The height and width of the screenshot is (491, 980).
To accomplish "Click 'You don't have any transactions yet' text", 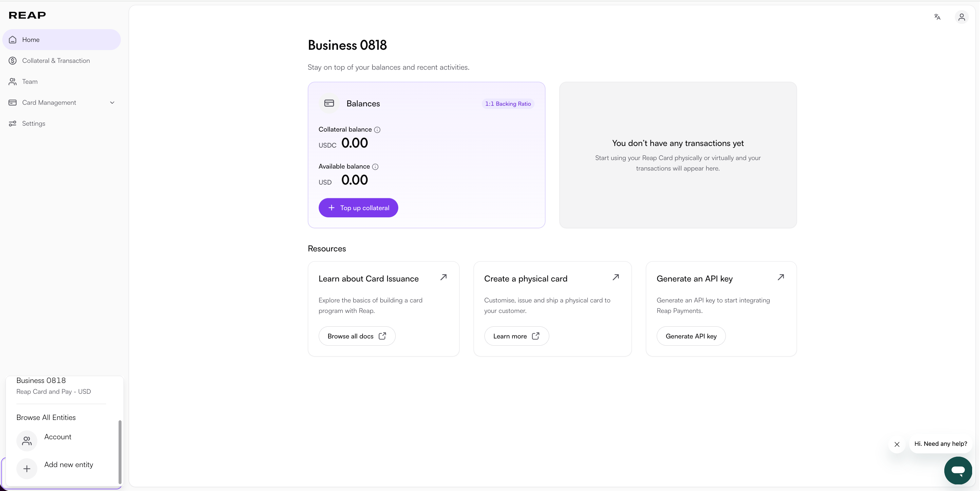I will tap(678, 143).
